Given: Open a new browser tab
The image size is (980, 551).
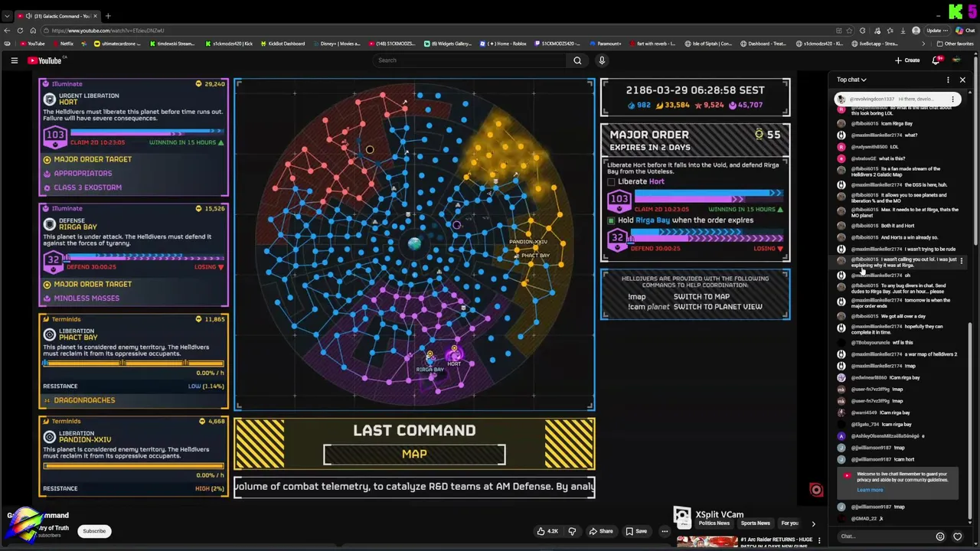Looking at the screenshot, I should (108, 16).
